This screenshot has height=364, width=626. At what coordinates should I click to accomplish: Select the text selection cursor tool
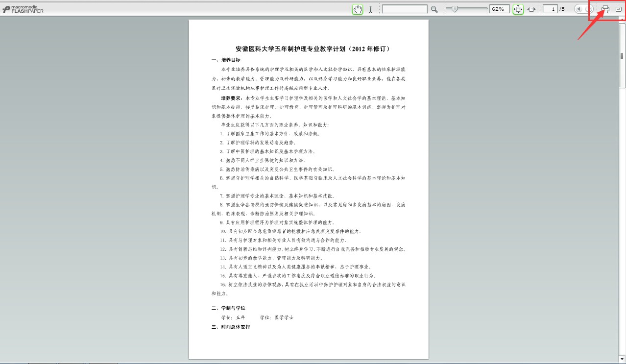pyautogui.click(x=371, y=9)
